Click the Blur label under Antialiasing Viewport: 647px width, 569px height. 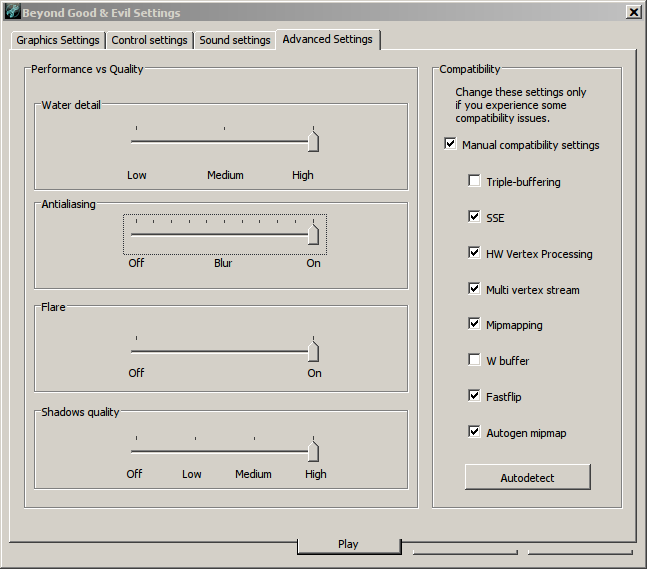coord(223,263)
